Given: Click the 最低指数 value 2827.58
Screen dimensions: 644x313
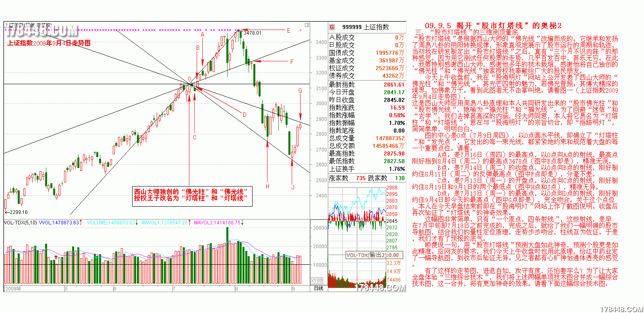Looking at the screenshot, I should tap(394, 161).
